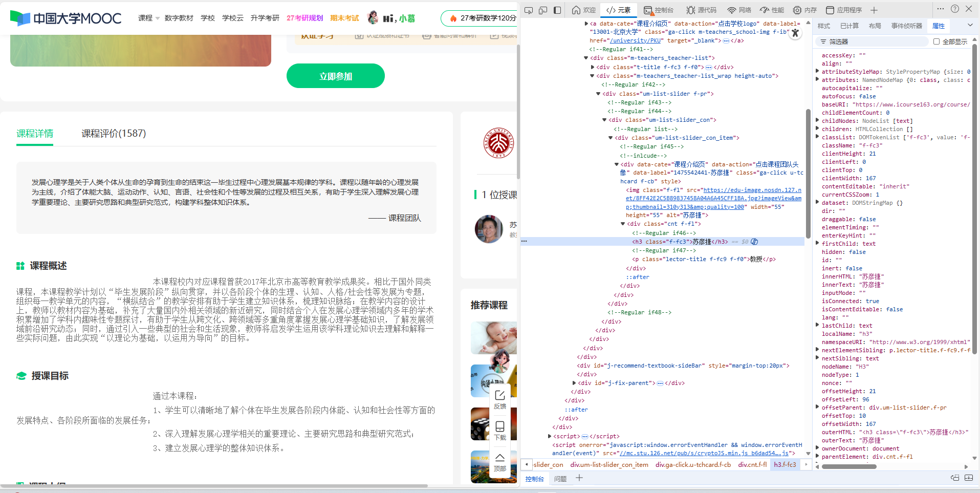
Task: Expand the attributeStyleMap property
Action: point(817,72)
